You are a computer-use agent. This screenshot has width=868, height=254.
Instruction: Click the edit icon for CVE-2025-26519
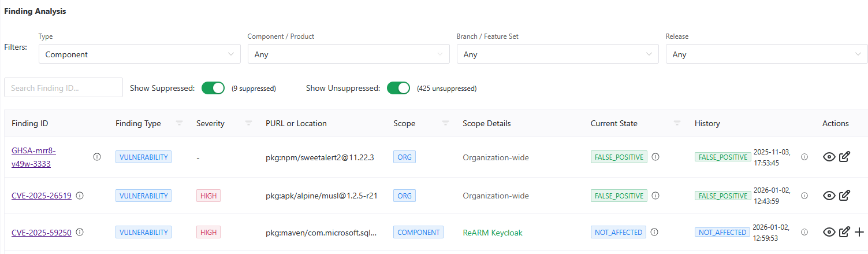click(844, 196)
